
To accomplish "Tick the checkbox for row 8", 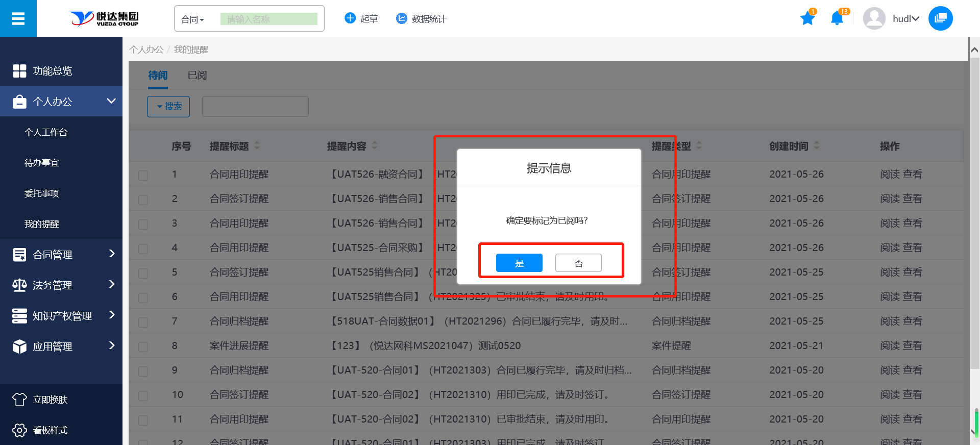I will 143,347.
